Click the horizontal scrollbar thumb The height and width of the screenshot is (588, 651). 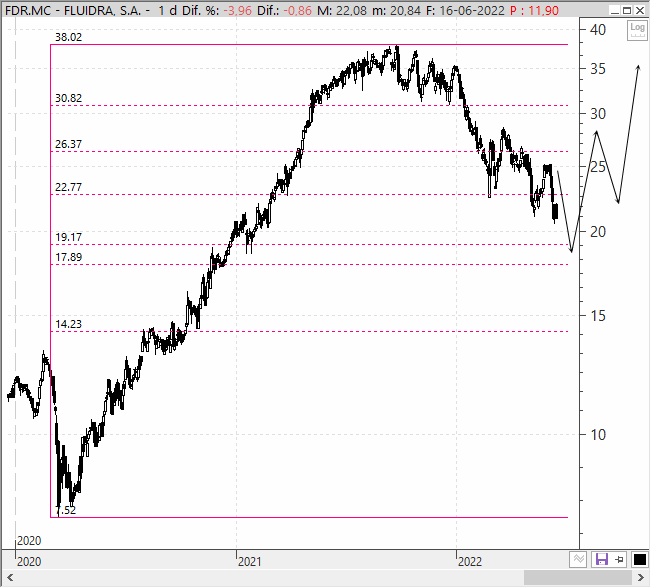tap(578, 578)
